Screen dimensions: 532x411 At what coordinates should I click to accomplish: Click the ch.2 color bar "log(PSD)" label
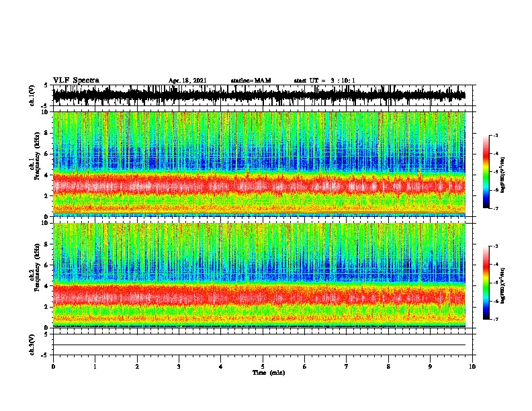point(502,285)
